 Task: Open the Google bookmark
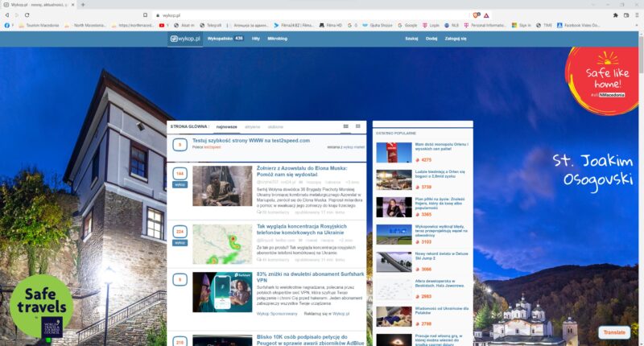[408, 25]
